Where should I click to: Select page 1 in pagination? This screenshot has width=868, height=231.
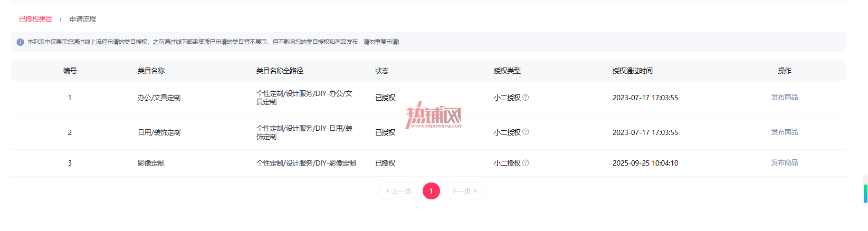431,191
